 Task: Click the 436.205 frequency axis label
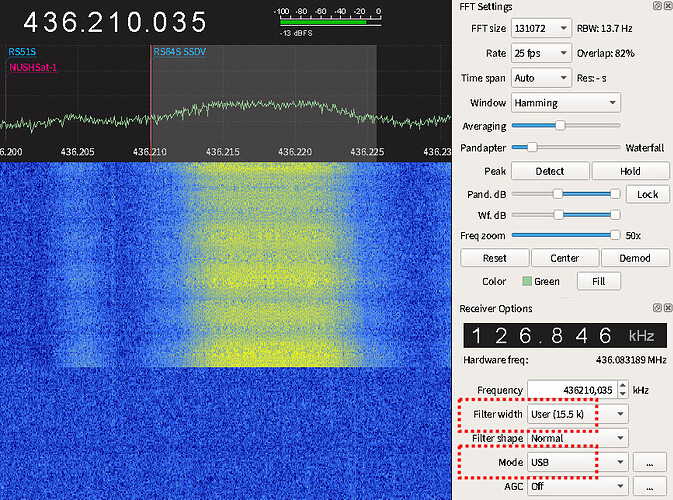(x=77, y=152)
